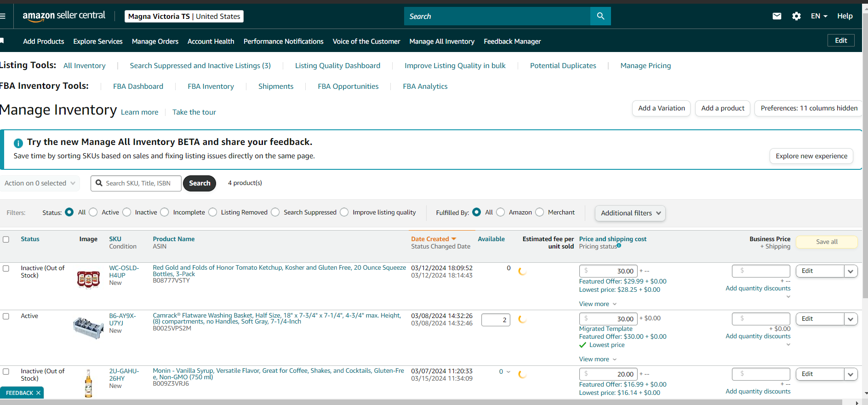Click the Add a product button
The height and width of the screenshot is (405, 868).
pos(723,108)
